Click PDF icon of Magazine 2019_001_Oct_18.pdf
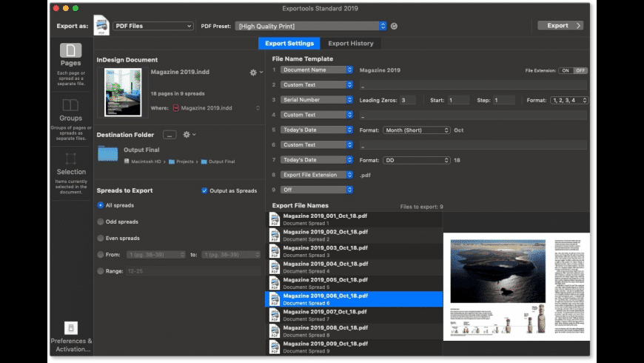The width and height of the screenshot is (644, 363). click(275, 219)
